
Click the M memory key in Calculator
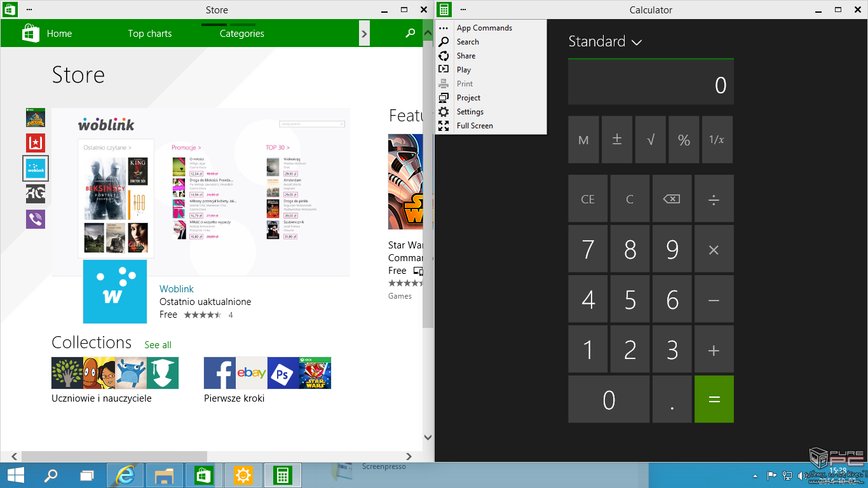coord(583,140)
